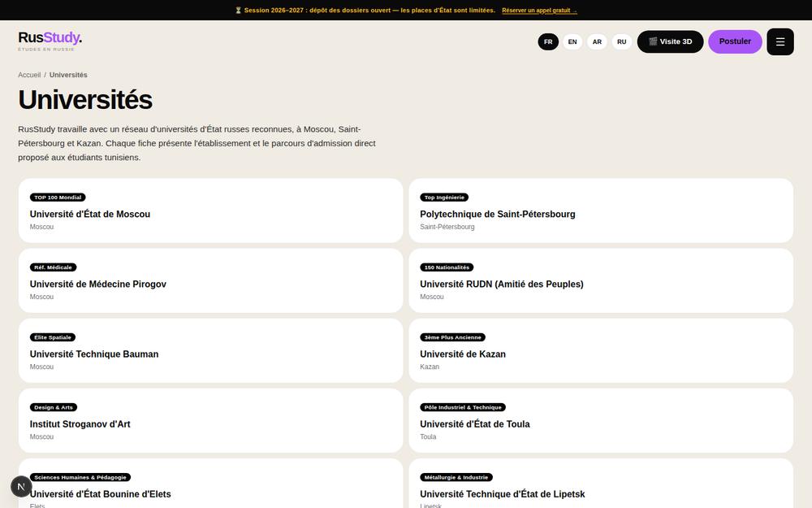The height and width of the screenshot is (508, 812).
Task: Click the TOP 100 Mondial badge
Action: click(58, 198)
